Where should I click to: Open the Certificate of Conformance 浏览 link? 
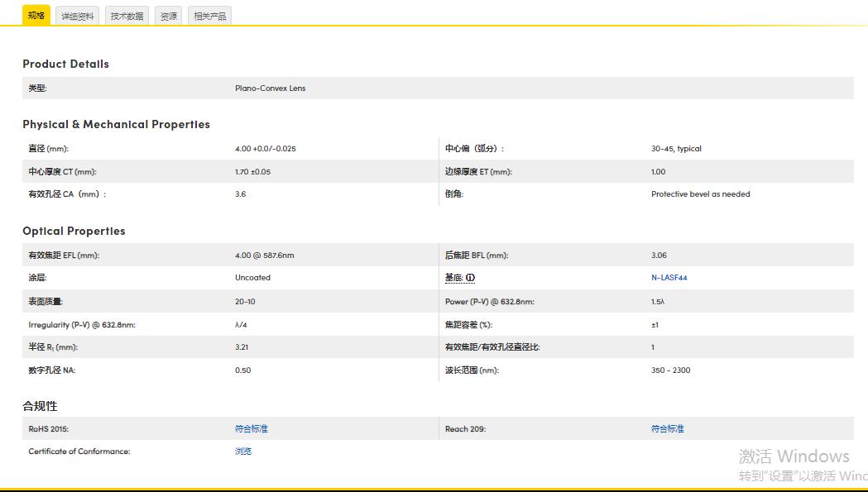tap(243, 451)
